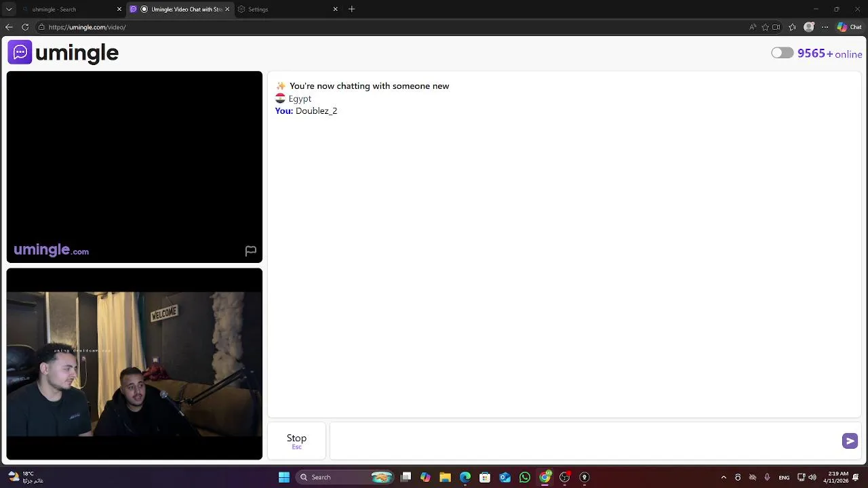Click the Stop button
Viewport: 868px width, 488px height.
tap(296, 441)
